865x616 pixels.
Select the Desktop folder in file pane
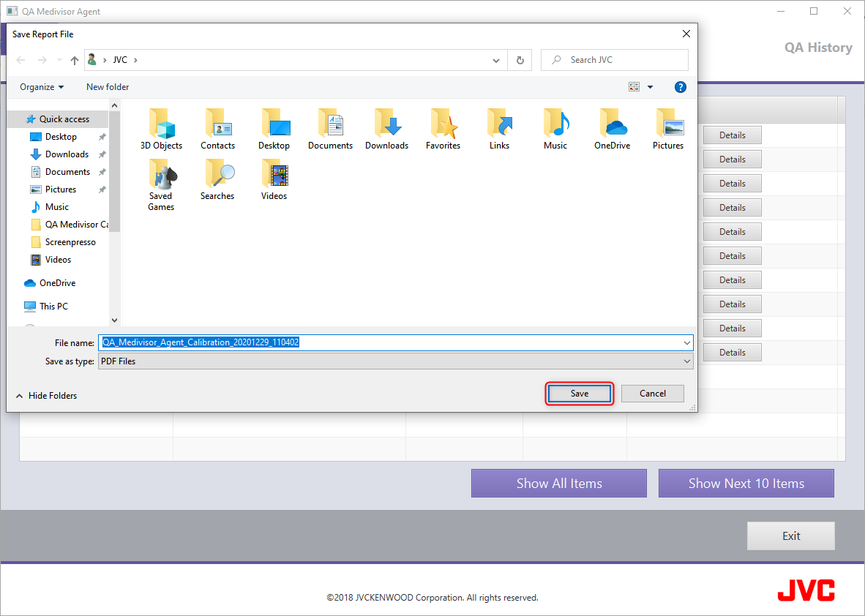[x=274, y=129]
